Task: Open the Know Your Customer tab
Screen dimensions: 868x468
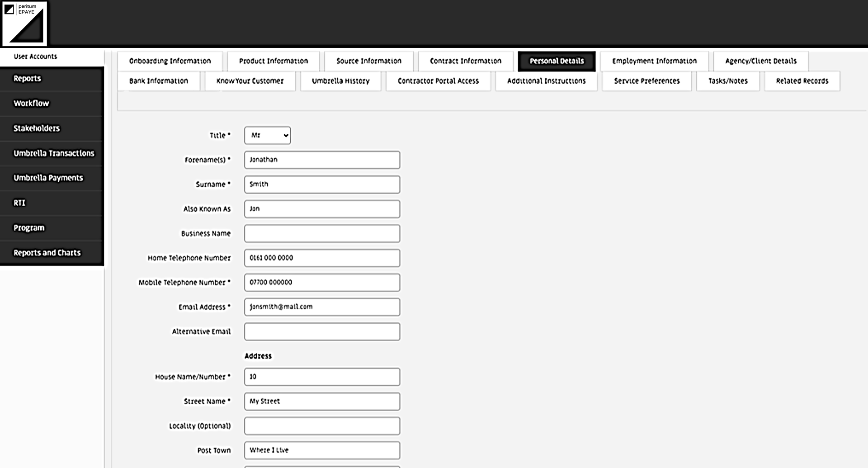Action: click(250, 81)
